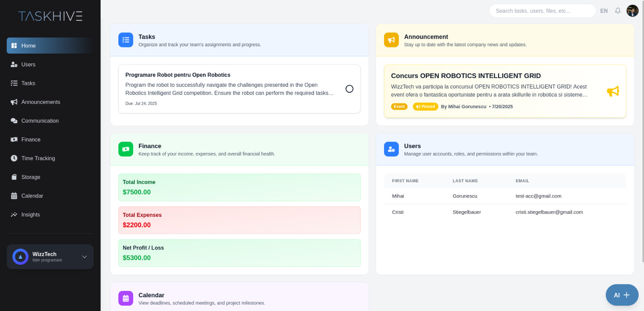Click the page vertical scrollbar
Viewport: 644px width, 311px height.
click(x=642, y=121)
